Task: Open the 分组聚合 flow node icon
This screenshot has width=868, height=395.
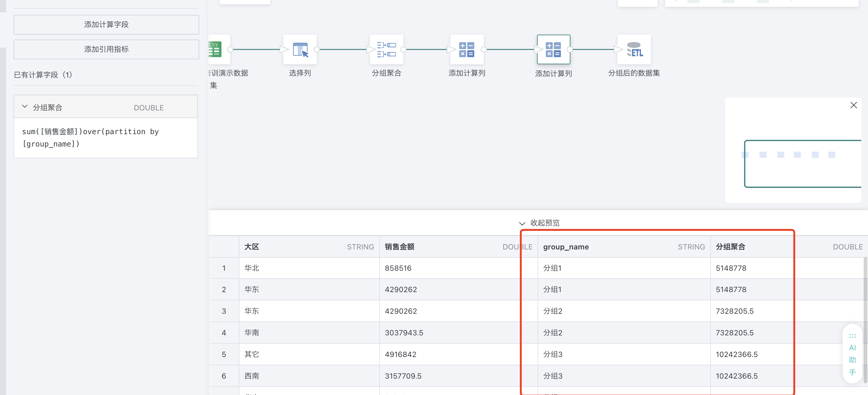Action: click(386, 49)
